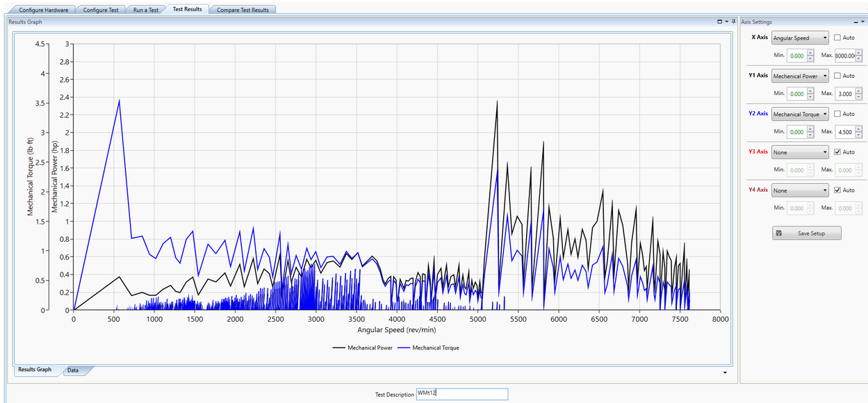Decrement the X Axis Min value spinner
Viewport: 868px width, 403px height.
point(810,58)
